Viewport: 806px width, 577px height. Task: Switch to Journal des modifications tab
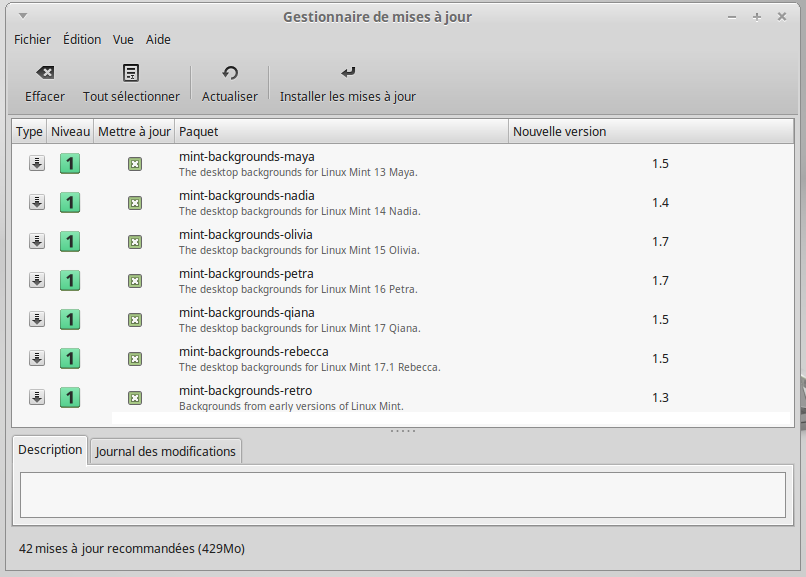[166, 452]
